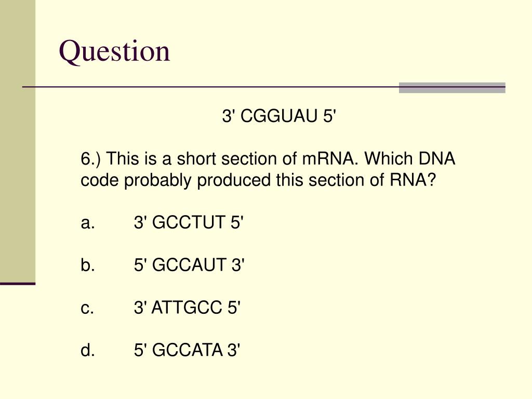Click the short purple line below sidebar
532x399 pixels.
point(18,284)
